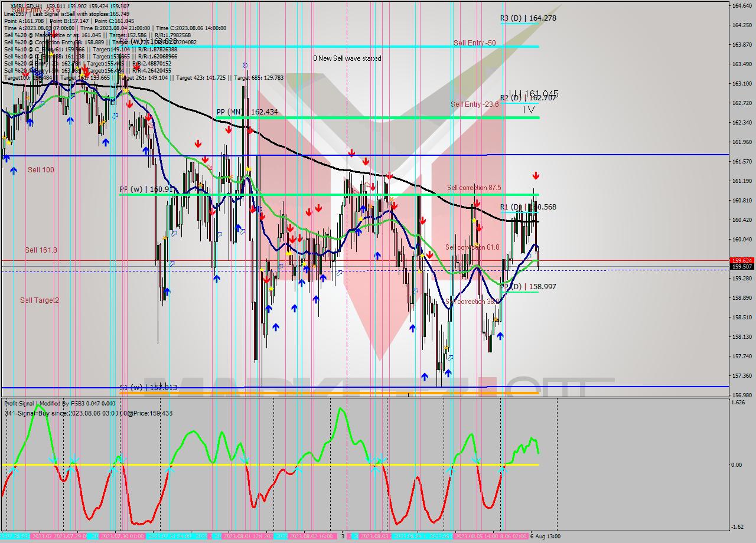756x543 pixels.
Task: Select the "Sell Target2" label
Action: tap(40, 300)
